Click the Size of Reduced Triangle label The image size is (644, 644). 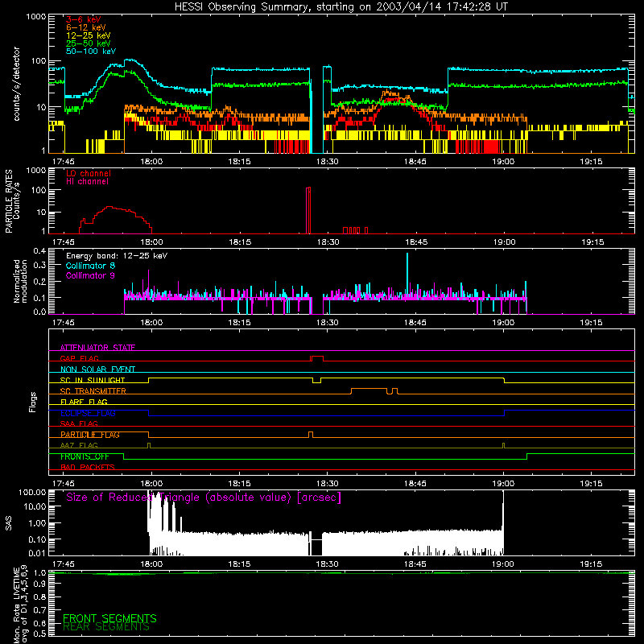click(204, 497)
